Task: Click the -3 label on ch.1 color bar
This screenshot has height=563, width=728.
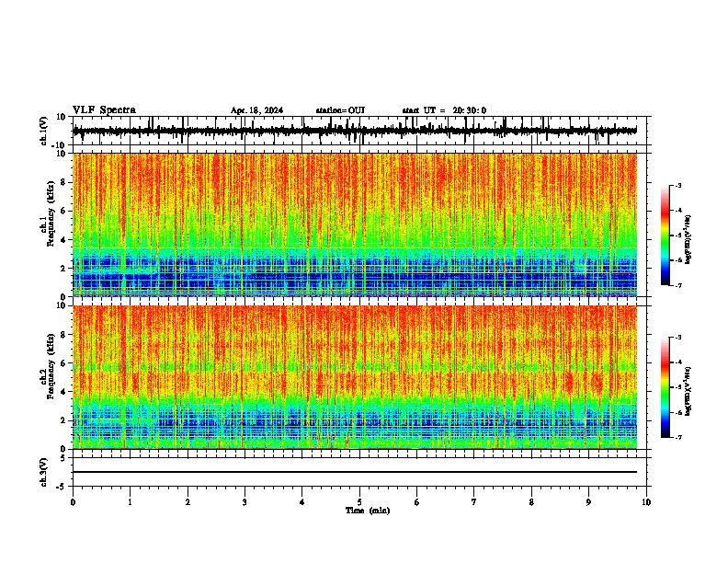Action: coord(677,185)
